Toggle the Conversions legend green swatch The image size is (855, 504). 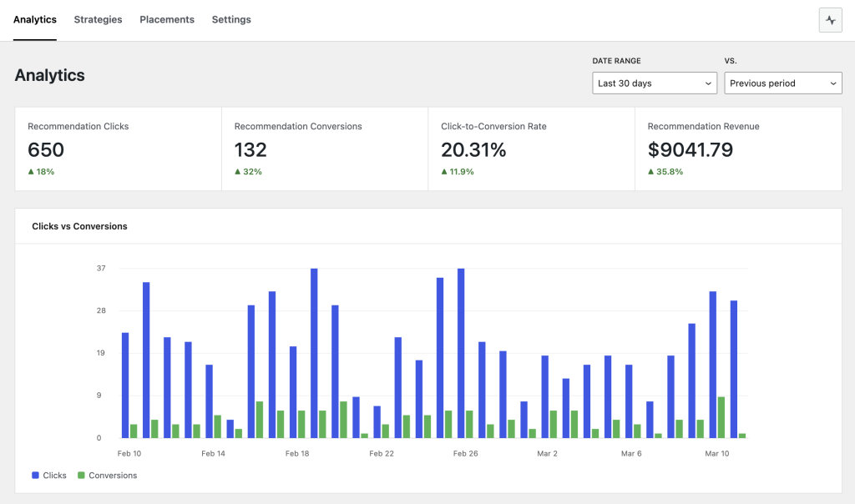[81, 475]
